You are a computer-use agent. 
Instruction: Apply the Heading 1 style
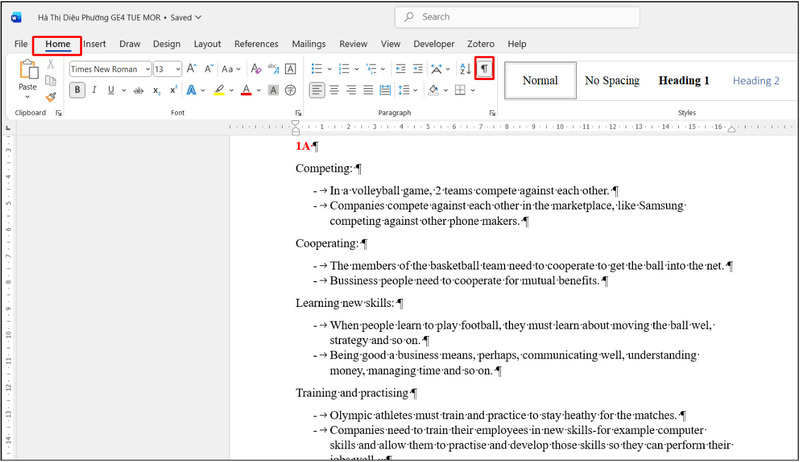(684, 80)
